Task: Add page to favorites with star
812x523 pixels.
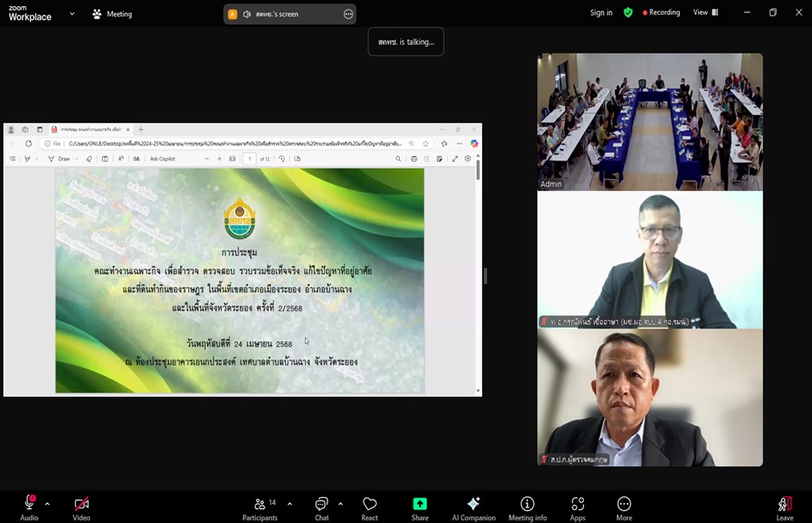Action: (x=426, y=144)
